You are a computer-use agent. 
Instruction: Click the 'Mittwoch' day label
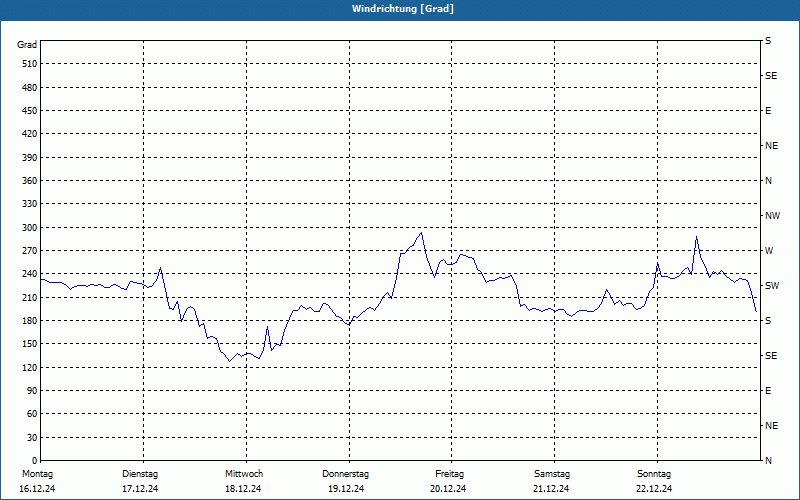(x=244, y=474)
